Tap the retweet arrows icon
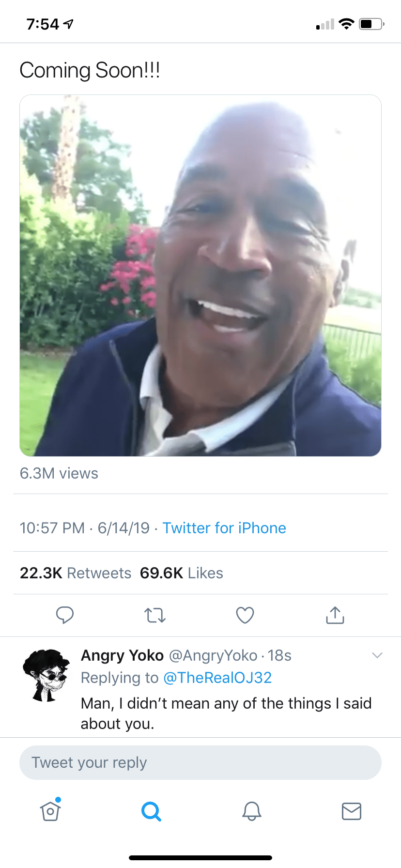 point(155,615)
